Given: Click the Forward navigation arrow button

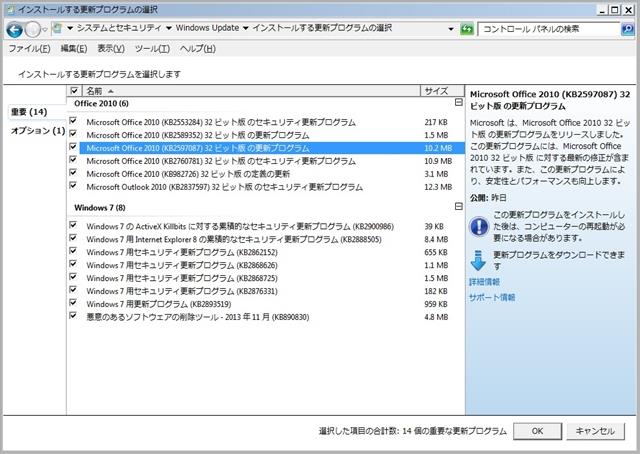Looking at the screenshot, I should tap(32, 29).
